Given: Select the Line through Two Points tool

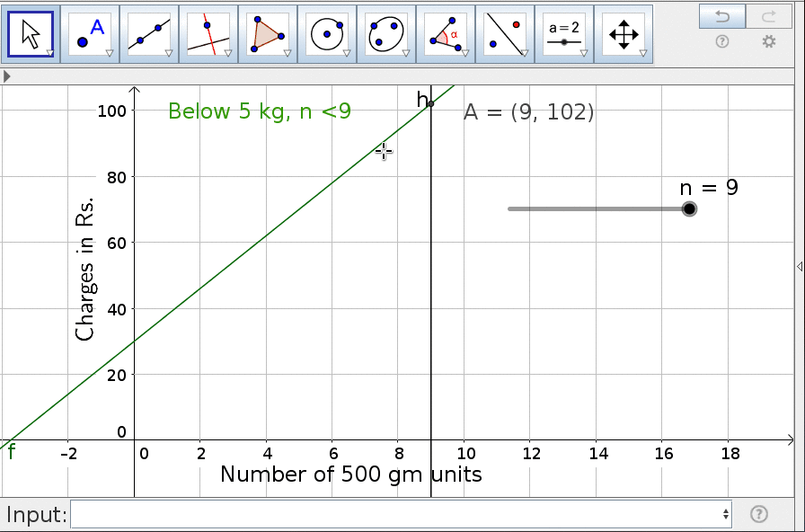Looking at the screenshot, I should (149, 34).
